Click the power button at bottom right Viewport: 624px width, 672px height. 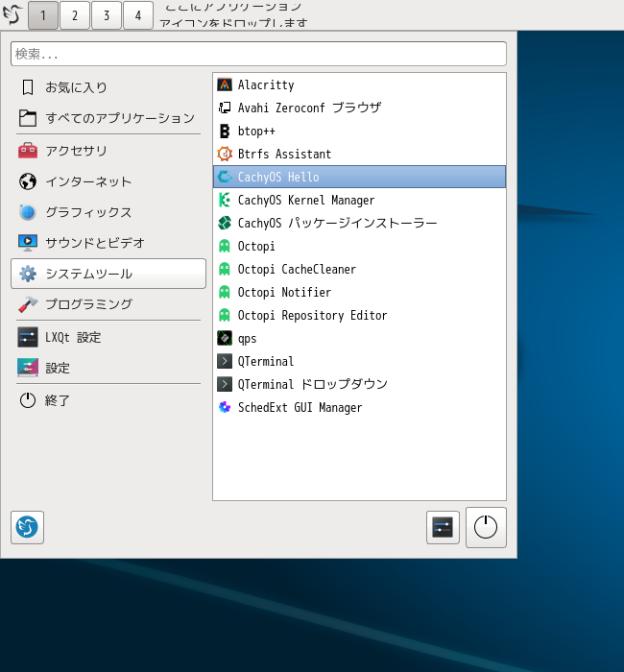tap(486, 527)
